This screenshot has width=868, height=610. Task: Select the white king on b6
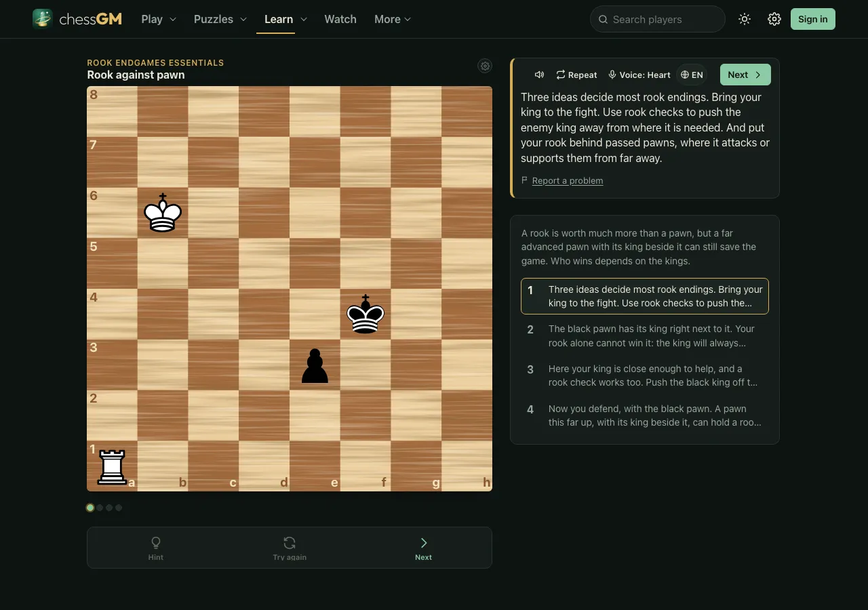tap(163, 213)
